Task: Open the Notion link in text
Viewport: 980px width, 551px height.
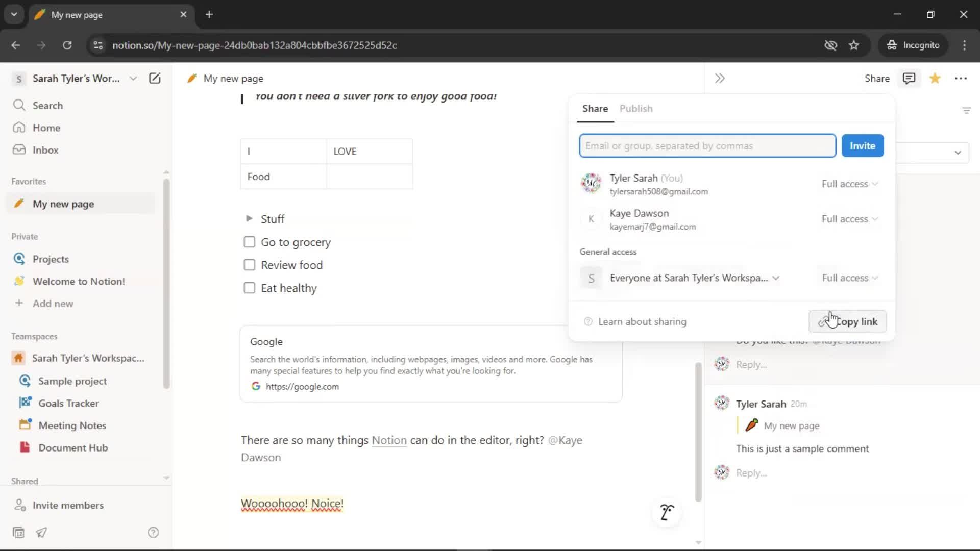Action: [x=389, y=440]
